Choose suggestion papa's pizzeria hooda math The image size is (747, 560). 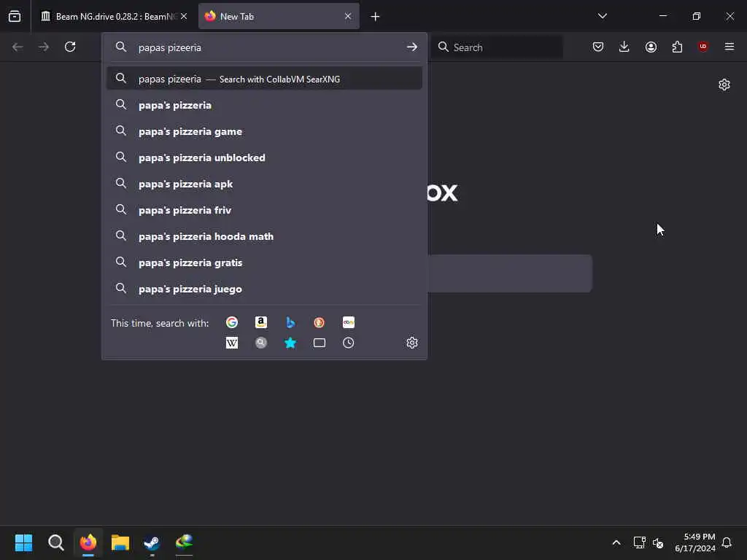click(264, 236)
